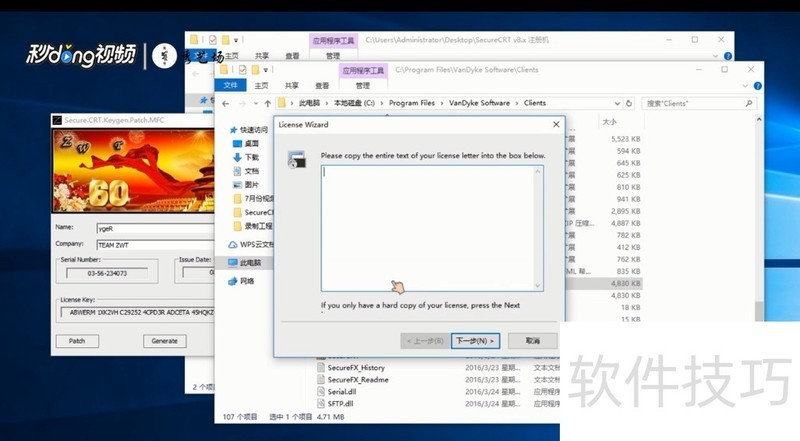Screen dimensions: 800x441
Task: Open the 管理 tab in Clients window
Action: (x=362, y=86)
